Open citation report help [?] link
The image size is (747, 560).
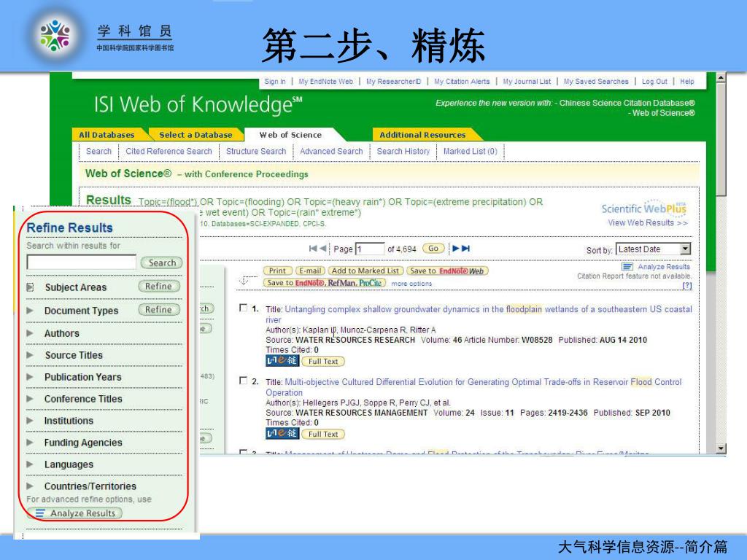pyautogui.click(x=687, y=285)
